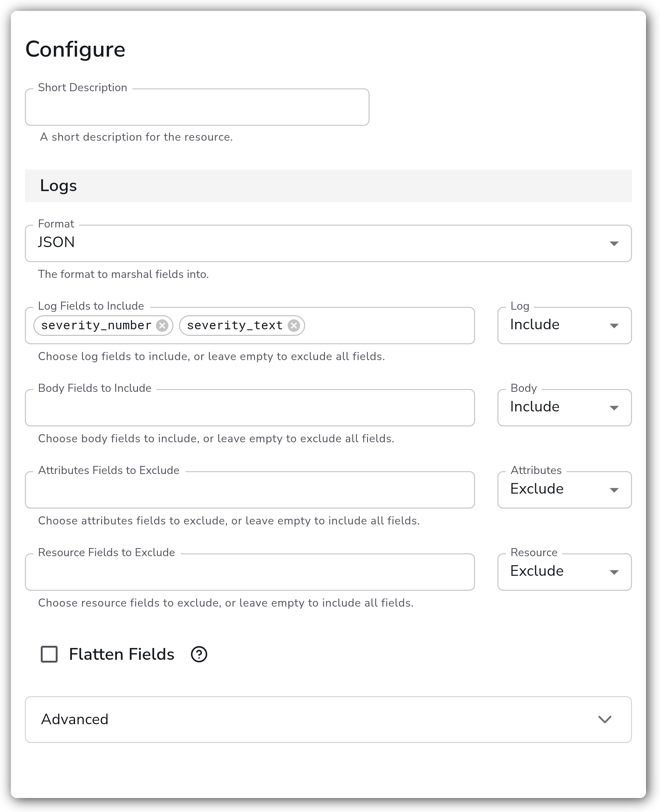Screen dimensions: 660x812
Task: Select the severity_text chip label
Action: (x=234, y=326)
